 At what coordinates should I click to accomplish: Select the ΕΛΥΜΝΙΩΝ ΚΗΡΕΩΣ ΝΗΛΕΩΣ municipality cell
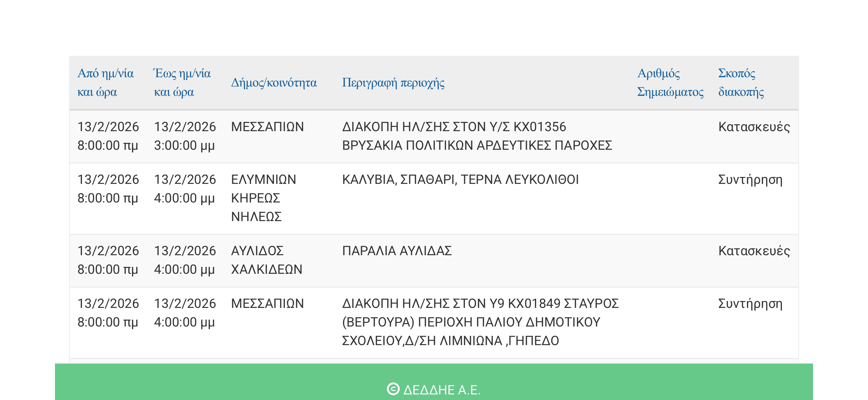pyautogui.click(x=264, y=198)
